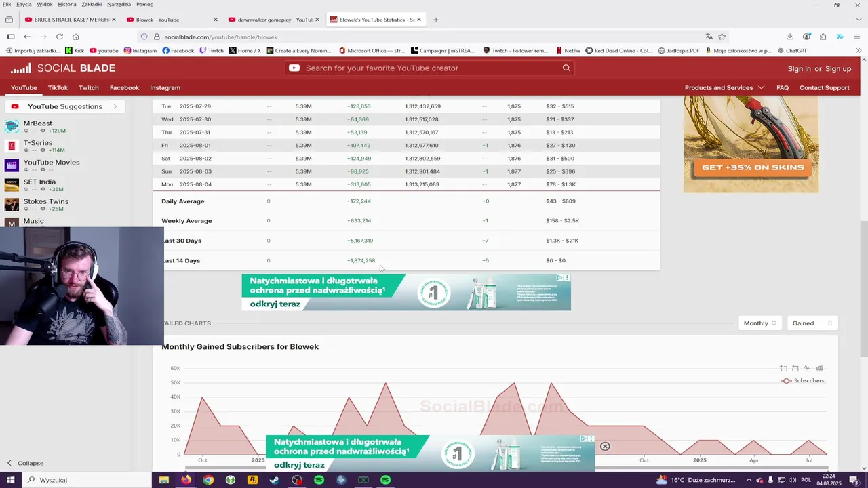This screenshot has height=488, width=868.
Task: Open Steam from the taskbar
Action: coord(274,480)
